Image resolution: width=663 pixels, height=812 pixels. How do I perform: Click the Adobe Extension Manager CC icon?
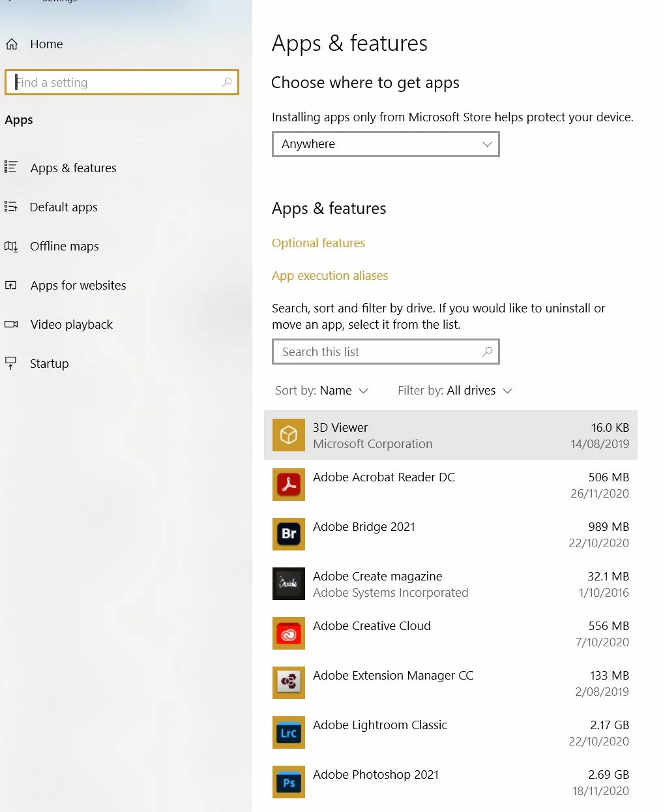pyautogui.click(x=289, y=683)
